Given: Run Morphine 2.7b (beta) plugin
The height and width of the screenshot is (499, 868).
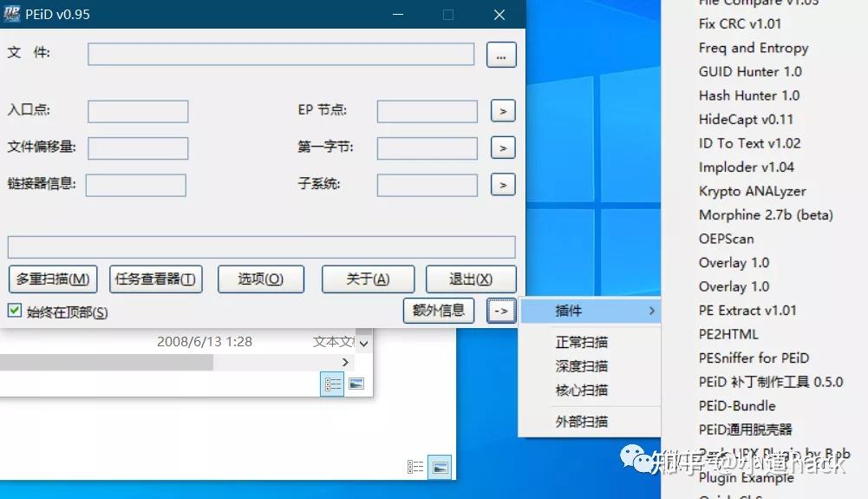Looking at the screenshot, I should [x=766, y=215].
